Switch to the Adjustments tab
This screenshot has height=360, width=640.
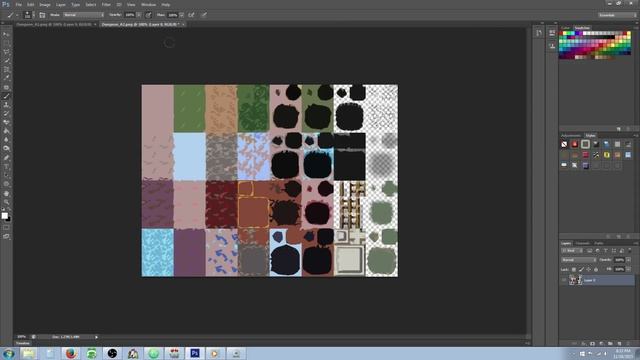click(x=571, y=136)
